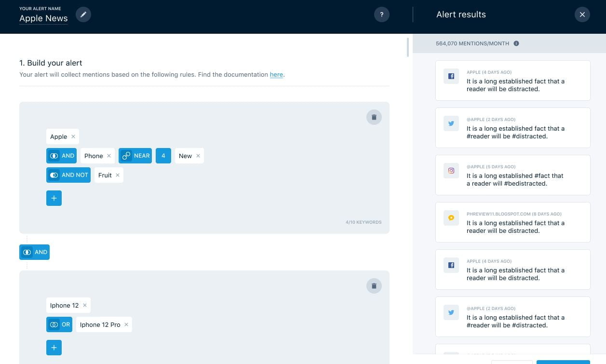Open the documentation here link

pos(276,75)
